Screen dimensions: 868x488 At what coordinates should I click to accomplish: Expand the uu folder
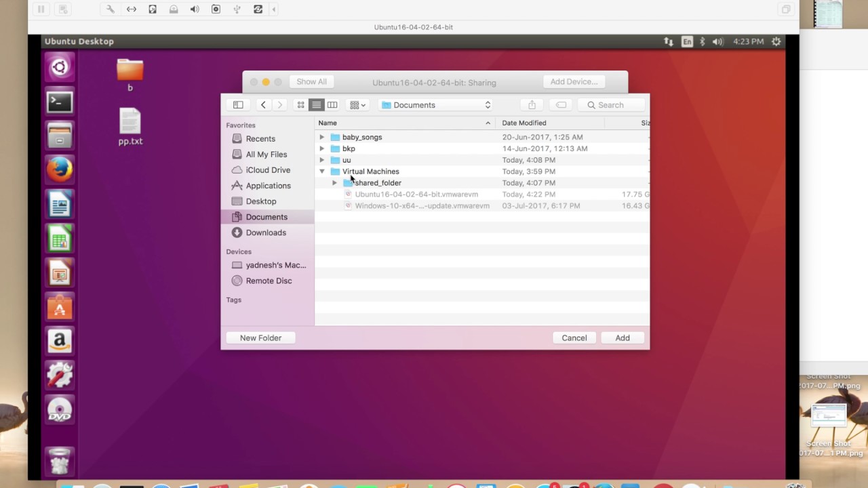pyautogui.click(x=322, y=160)
